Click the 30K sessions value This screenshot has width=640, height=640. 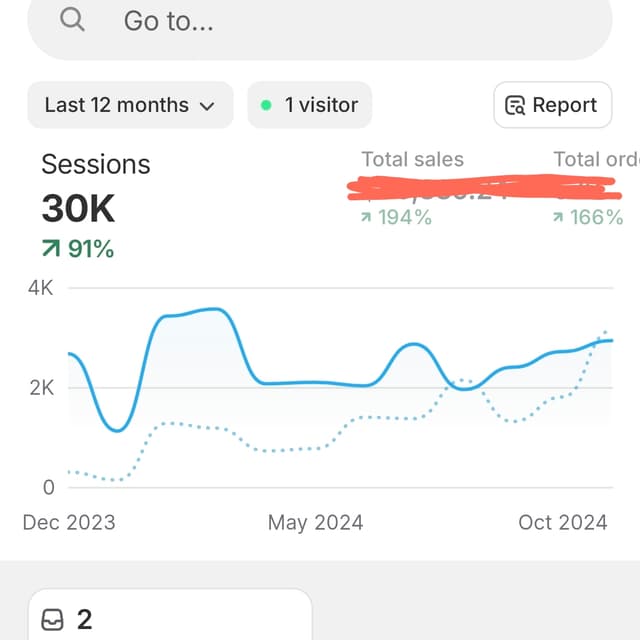click(78, 208)
